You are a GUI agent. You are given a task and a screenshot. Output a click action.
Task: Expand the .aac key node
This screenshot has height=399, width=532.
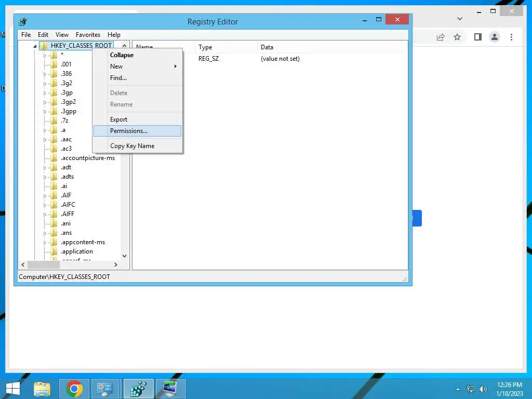[x=45, y=140]
